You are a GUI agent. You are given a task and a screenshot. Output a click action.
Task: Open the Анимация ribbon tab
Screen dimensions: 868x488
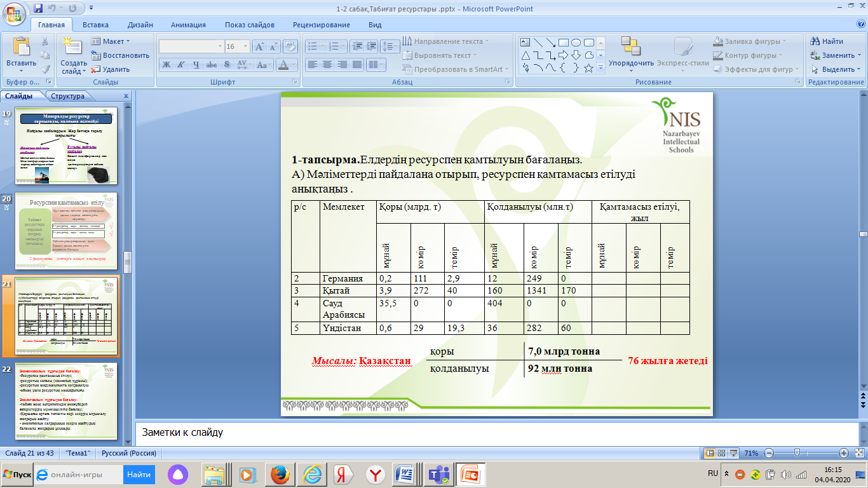click(x=188, y=25)
